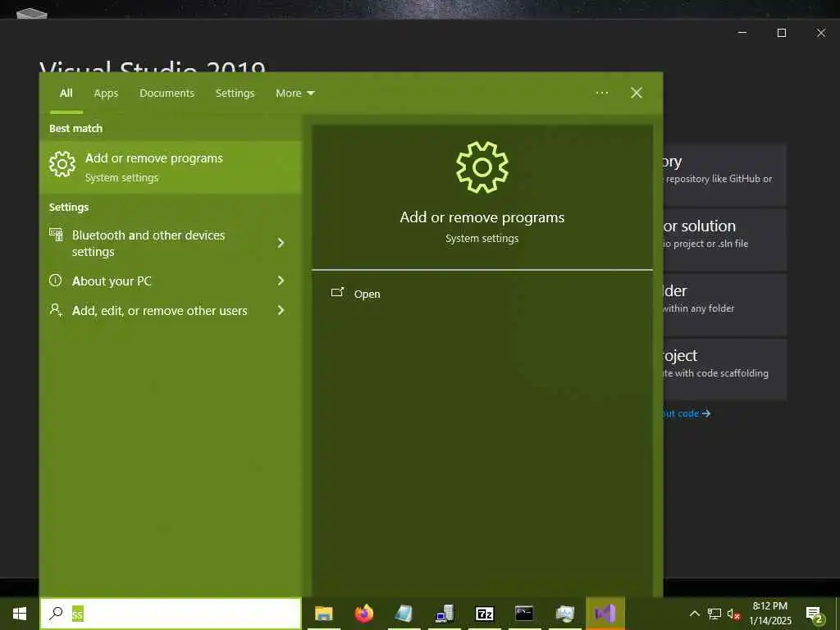Click the add user person icon

click(56, 309)
